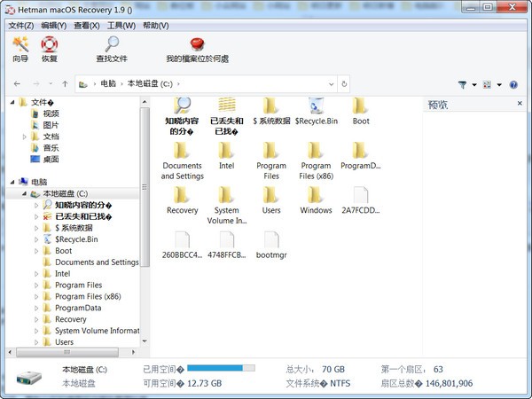Select 图片 in the tree
The image size is (532, 399).
tap(51, 125)
